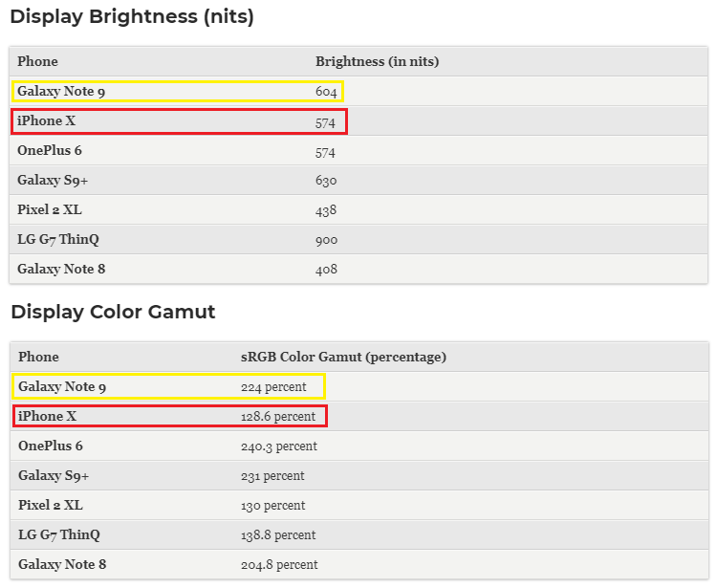Click the sRGB Color Gamut (percentage) column header
717x588 pixels.
[x=343, y=357]
